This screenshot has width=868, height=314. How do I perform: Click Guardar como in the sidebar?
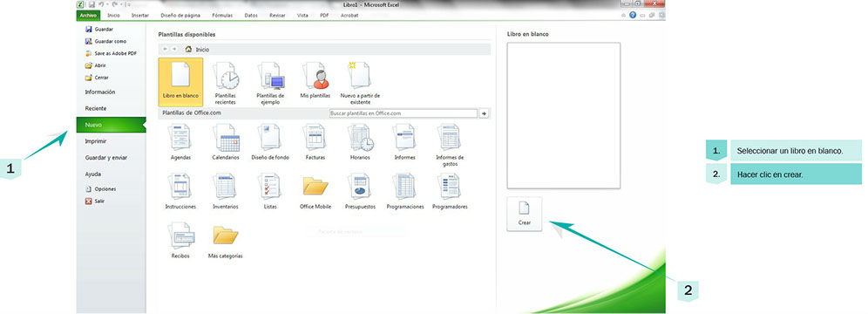(105, 41)
